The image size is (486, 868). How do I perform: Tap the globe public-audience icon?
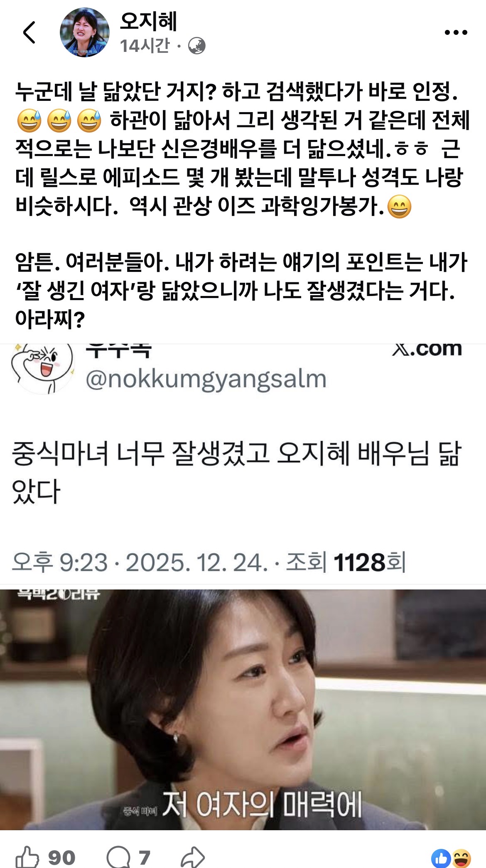(196, 46)
